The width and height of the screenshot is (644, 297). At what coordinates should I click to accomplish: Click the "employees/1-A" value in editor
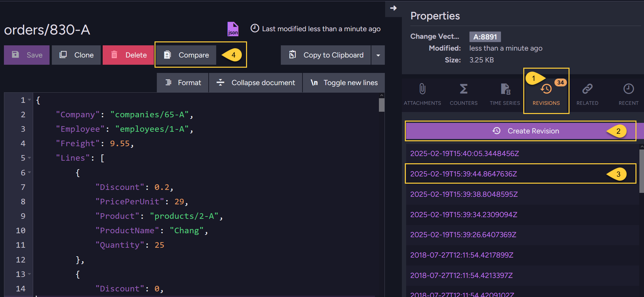click(x=152, y=129)
